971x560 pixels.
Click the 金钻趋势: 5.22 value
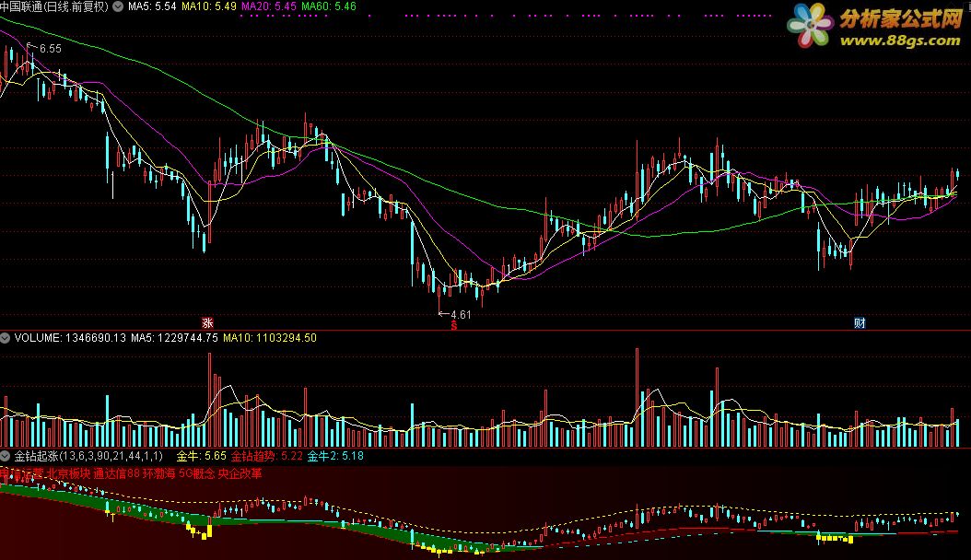(267, 456)
